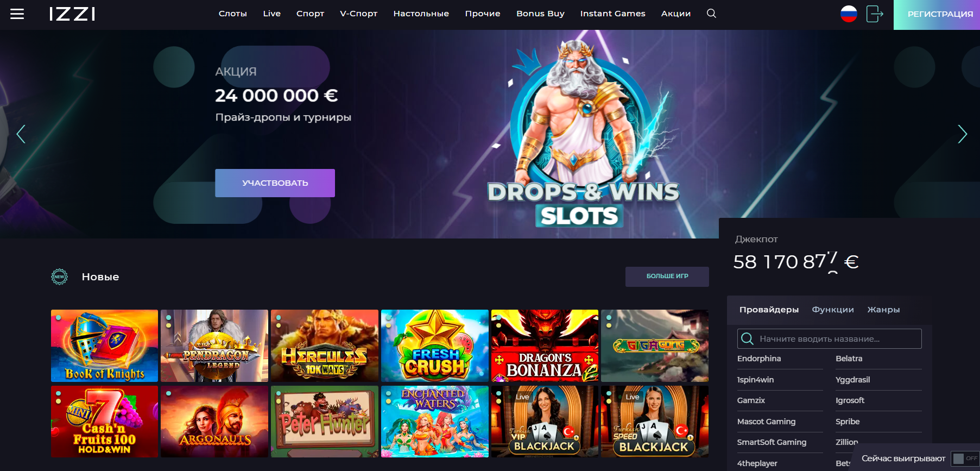Advance to next banner slide arrow
This screenshot has height=471, width=980.
pos(962,134)
